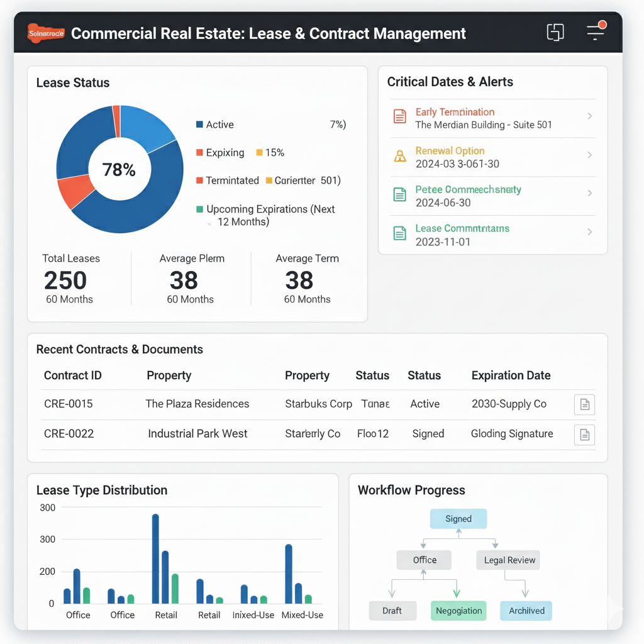Sort by Contract ID column header
The height and width of the screenshot is (644, 644).
pyautogui.click(x=73, y=375)
